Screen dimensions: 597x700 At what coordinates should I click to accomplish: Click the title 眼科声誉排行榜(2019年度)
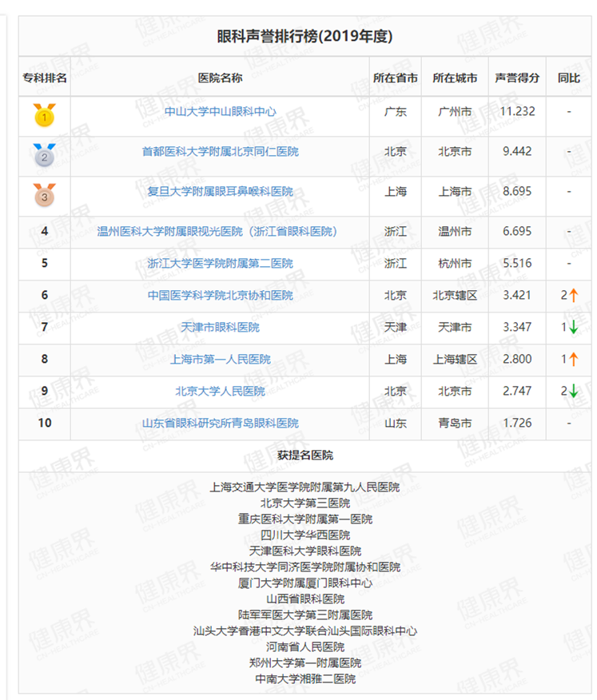tap(305, 36)
